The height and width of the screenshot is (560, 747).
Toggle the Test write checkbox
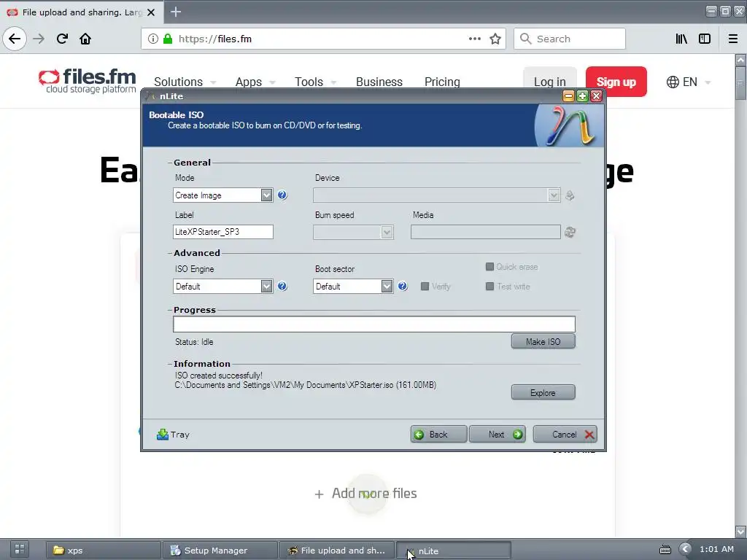tap(489, 286)
